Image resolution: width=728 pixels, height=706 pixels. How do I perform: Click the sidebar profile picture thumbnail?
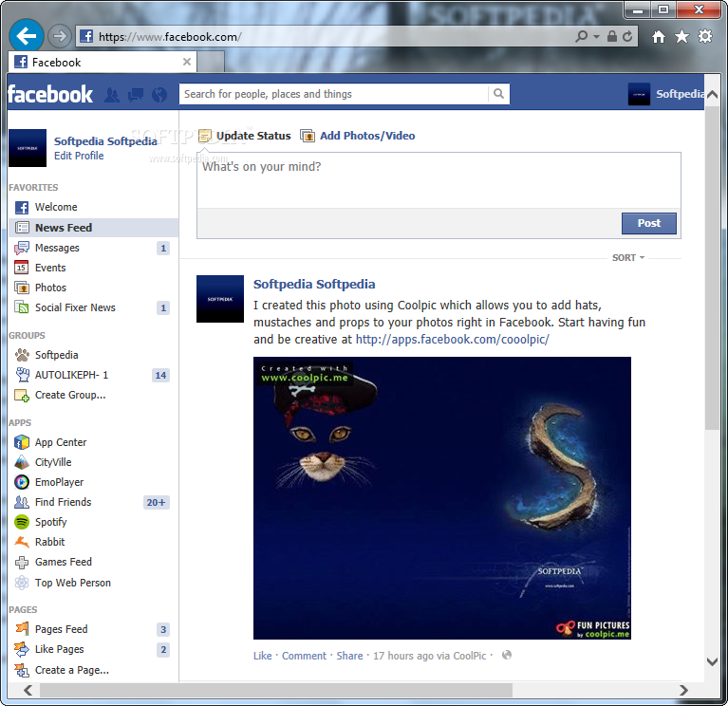(x=28, y=148)
